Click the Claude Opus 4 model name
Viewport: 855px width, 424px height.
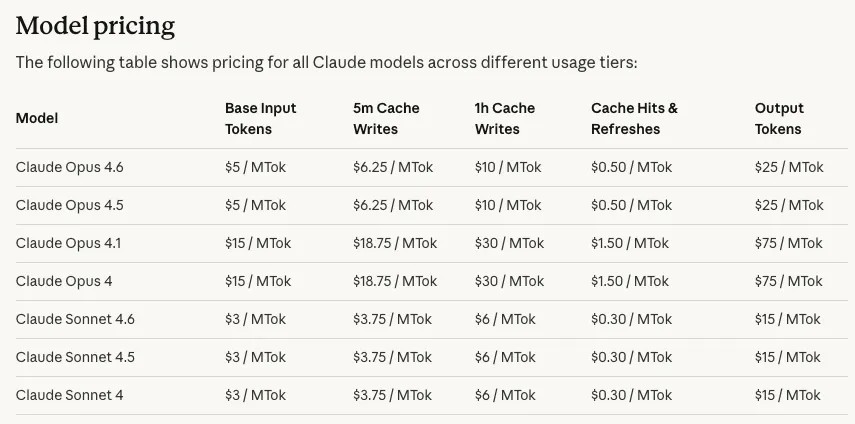pos(64,281)
